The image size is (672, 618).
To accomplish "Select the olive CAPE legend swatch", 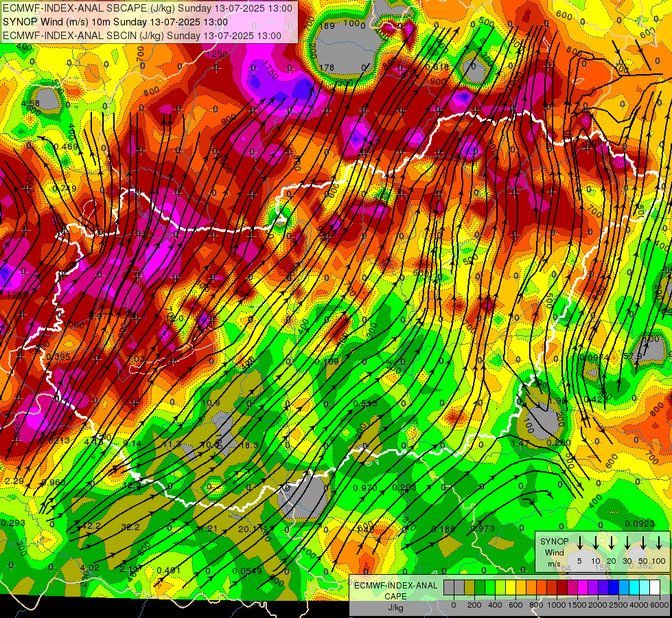I will point(470,588).
